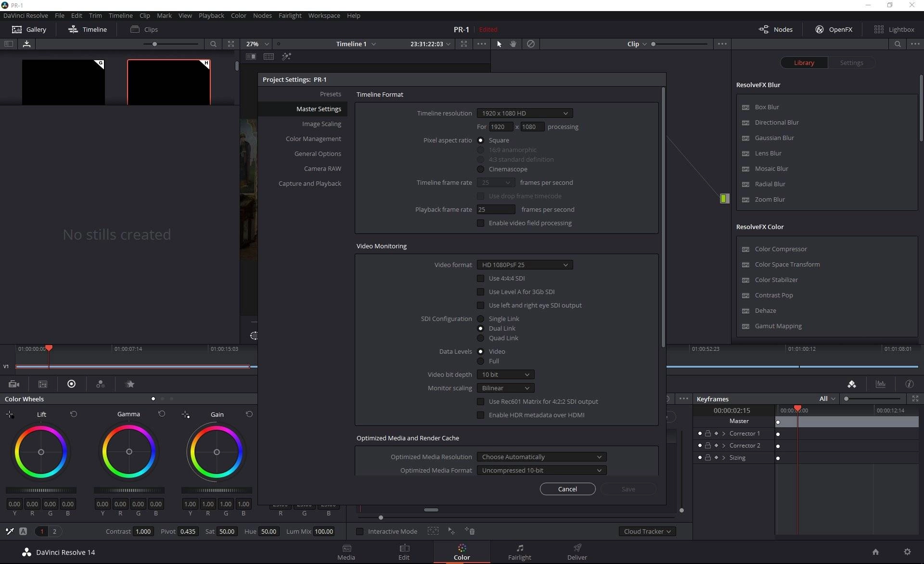Click the bypass grades circle-slash icon
The image size is (924, 564).
click(x=531, y=44)
